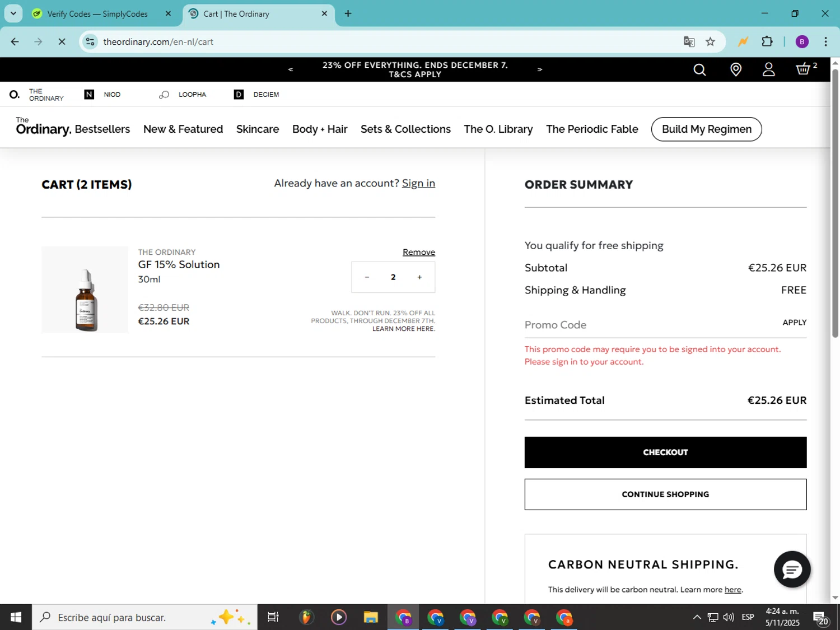Image resolution: width=840 pixels, height=630 pixels.
Task: Click the Windows taskbar search box
Action: pos(144,617)
